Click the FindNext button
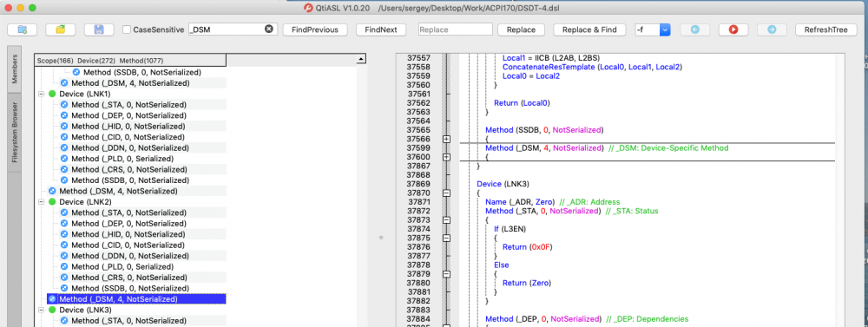Viewport: 868px width, 327px height. (x=381, y=29)
